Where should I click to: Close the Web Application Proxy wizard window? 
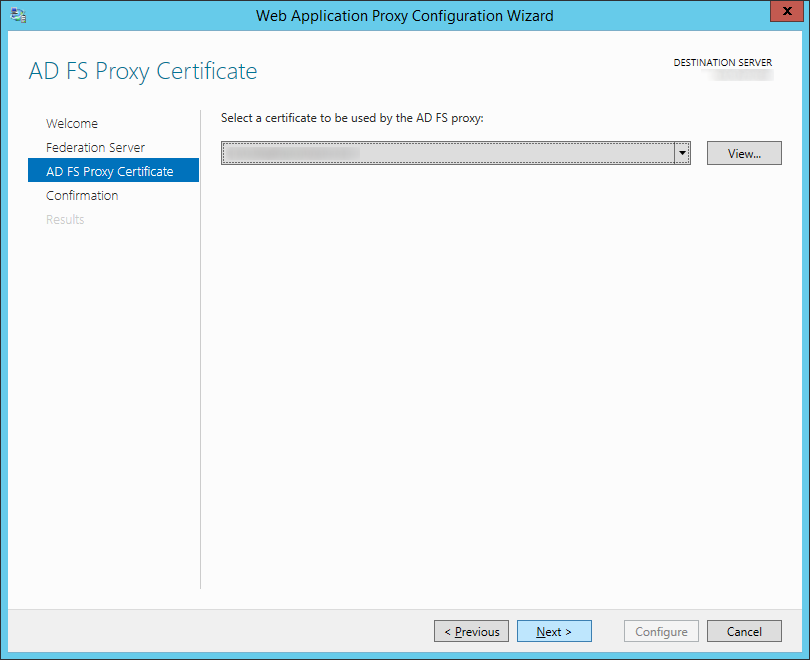point(787,11)
